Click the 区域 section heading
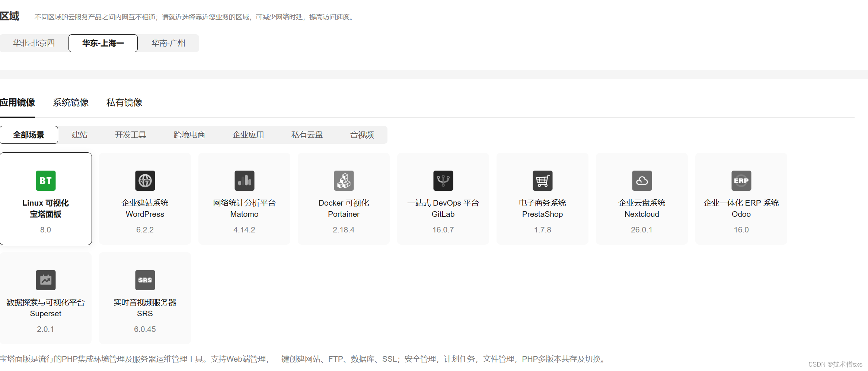 click(x=10, y=16)
